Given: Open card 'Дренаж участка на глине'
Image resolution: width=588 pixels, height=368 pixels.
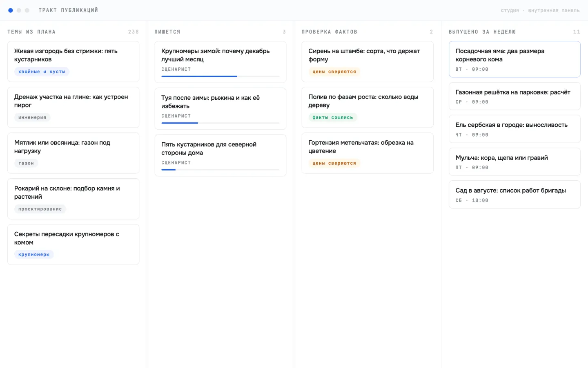Looking at the screenshot, I should (x=73, y=107).
